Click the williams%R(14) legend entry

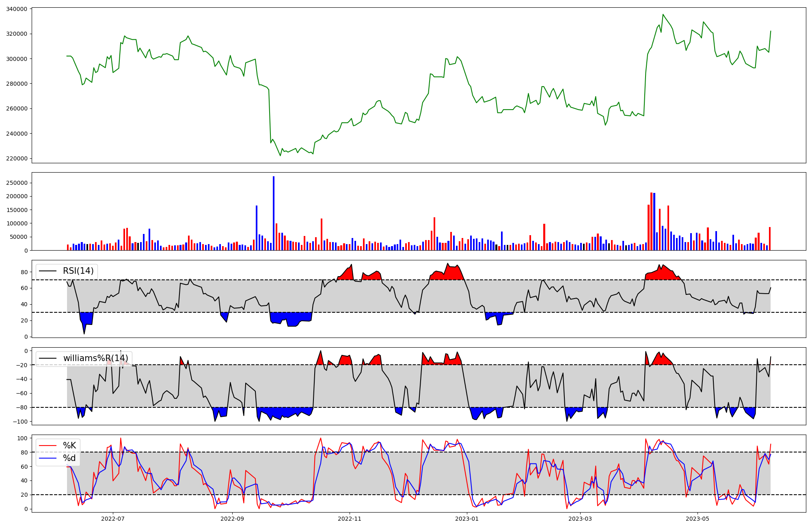click(95, 358)
